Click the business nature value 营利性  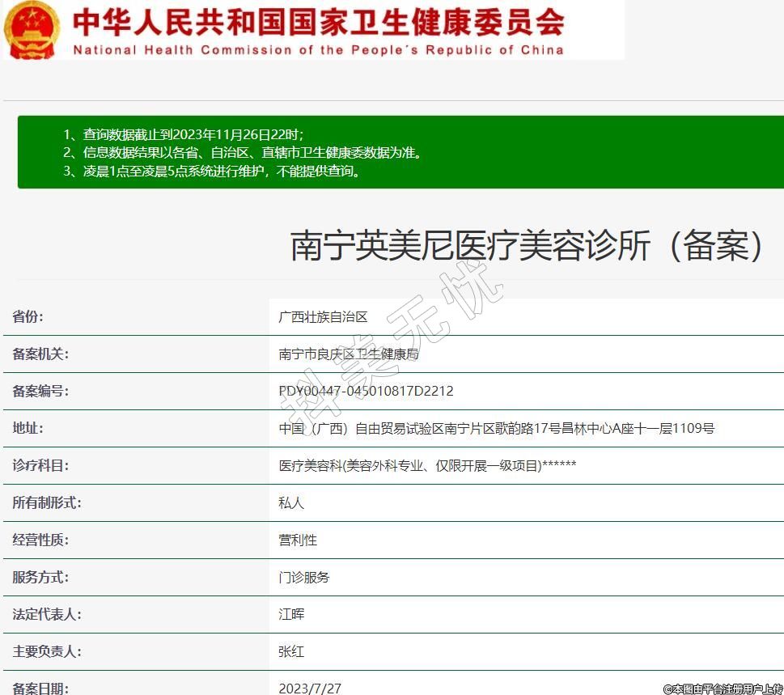point(298,540)
